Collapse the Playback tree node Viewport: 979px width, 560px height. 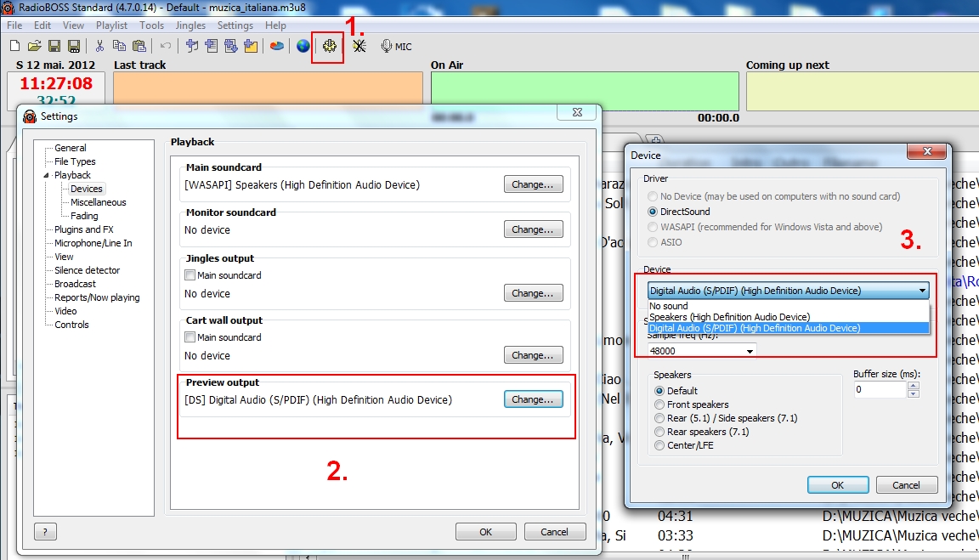[46, 175]
